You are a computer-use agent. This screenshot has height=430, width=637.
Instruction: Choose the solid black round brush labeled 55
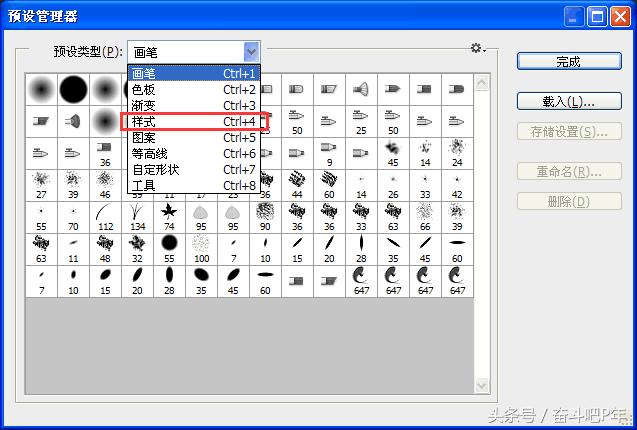click(169, 245)
